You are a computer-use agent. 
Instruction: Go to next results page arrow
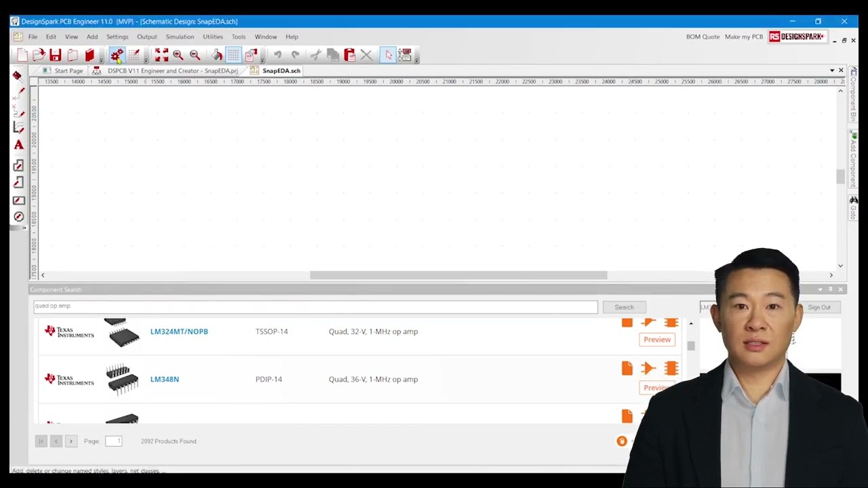(x=71, y=441)
